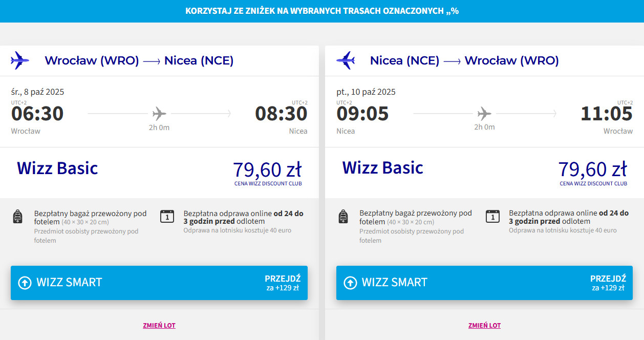Screen dimensions: 644x340
Task: Upgrade return flight via PRZEJDŹ za +129 zł
Action: tap(608, 283)
